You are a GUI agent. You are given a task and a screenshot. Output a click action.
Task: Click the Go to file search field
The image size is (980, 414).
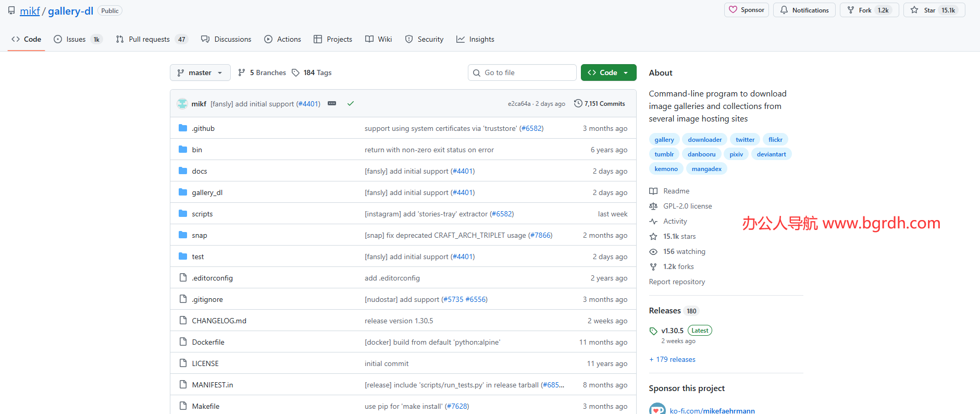(522, 73)
